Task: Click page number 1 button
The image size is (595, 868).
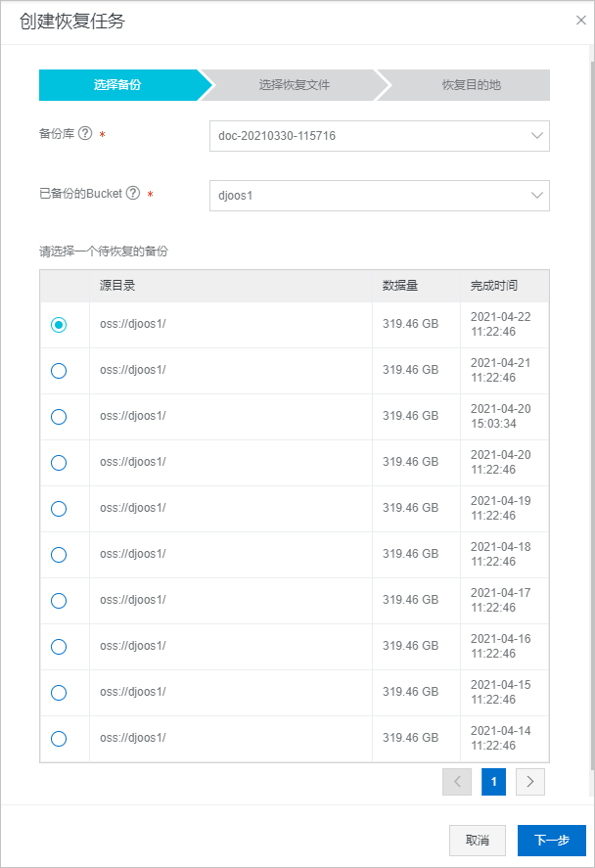Action: click(493, 782)
